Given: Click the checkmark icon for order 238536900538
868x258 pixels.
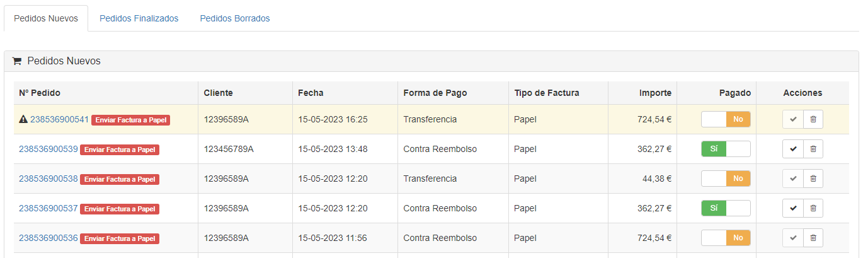Looking at the screenshot, I should point(793,179).
